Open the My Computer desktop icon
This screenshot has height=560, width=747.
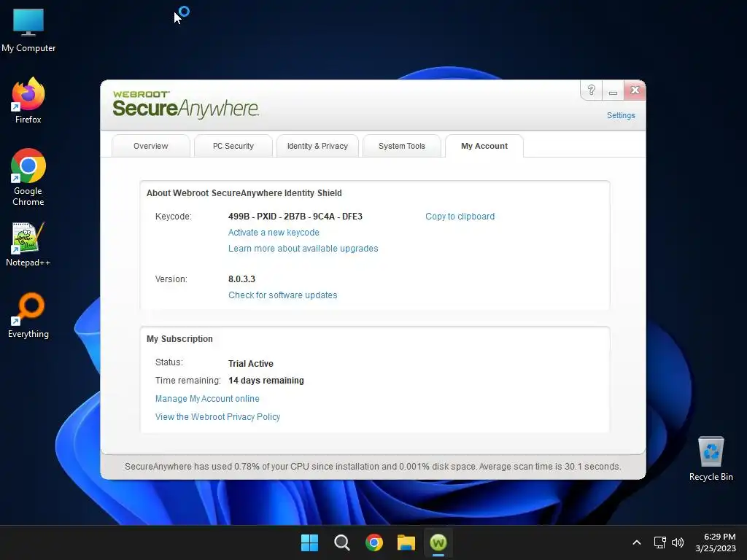[x=28, y=31]
